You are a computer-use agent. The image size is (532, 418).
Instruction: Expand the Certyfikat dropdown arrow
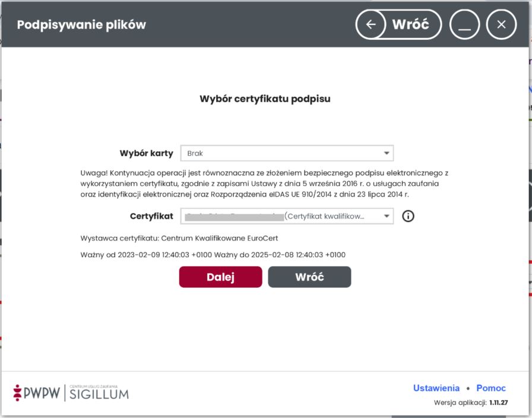(x=387, y=216)
